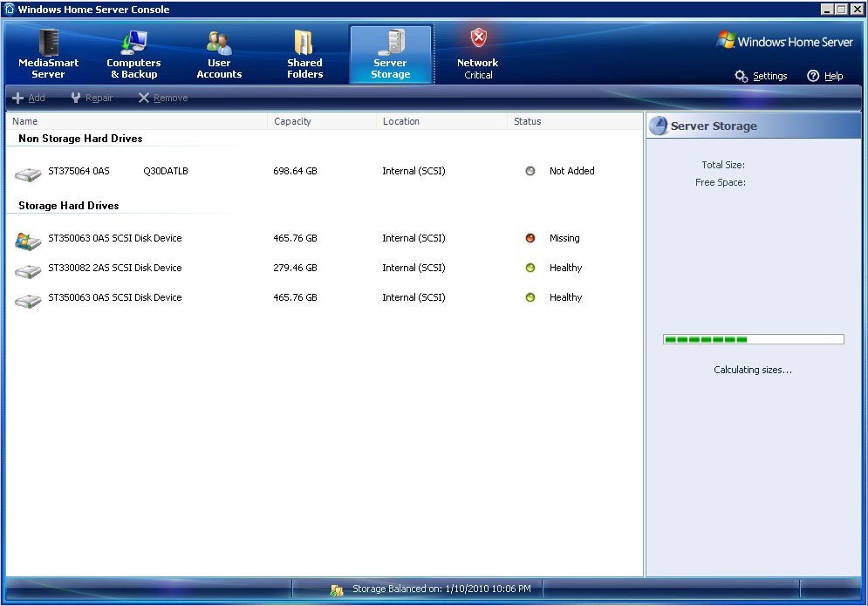Click the red Missing status indicator icon
Viewport: 868px width, 606px height.
(530, 238)
